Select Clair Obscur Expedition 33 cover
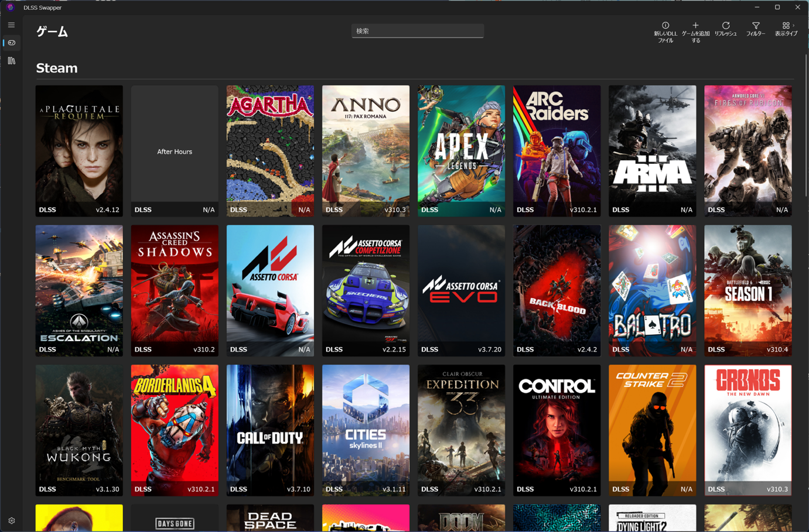The width and height of the screenshot is (809, 532). pos(461,431)
